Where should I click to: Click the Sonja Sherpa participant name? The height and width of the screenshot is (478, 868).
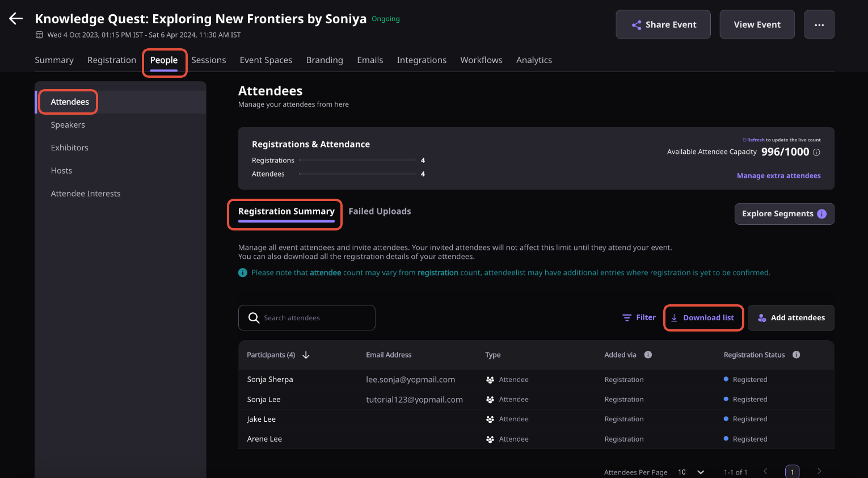pos(270,380)
